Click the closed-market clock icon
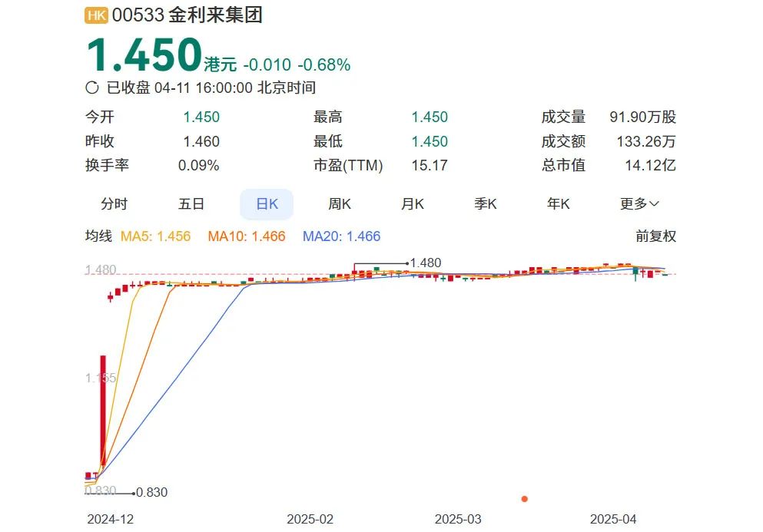This screenshot has height=532, width=763. tap(92, 88)
